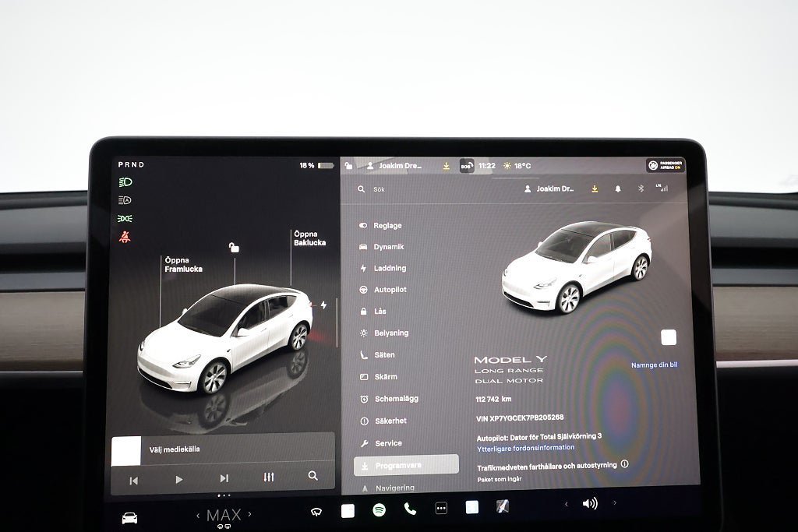Click Namnge din bil link
The height and width of the screenshot is (532, 798).
654,365
